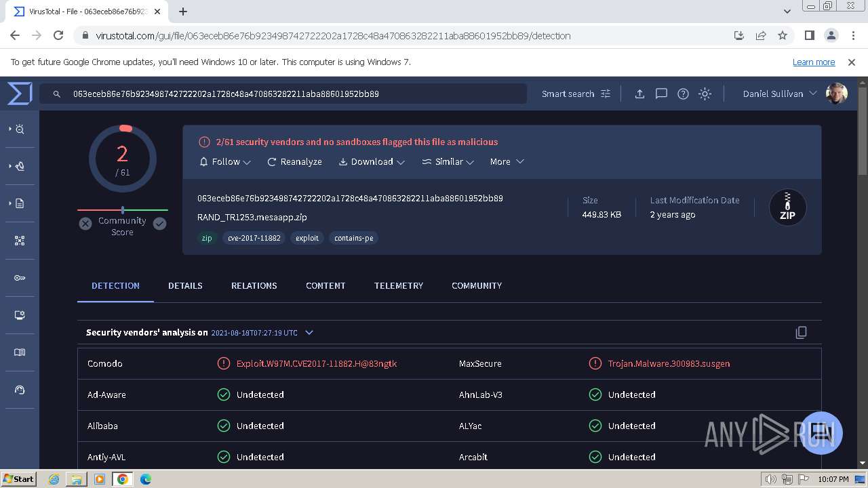Click the share page icon
868x488 pixels.
[761, 36]
